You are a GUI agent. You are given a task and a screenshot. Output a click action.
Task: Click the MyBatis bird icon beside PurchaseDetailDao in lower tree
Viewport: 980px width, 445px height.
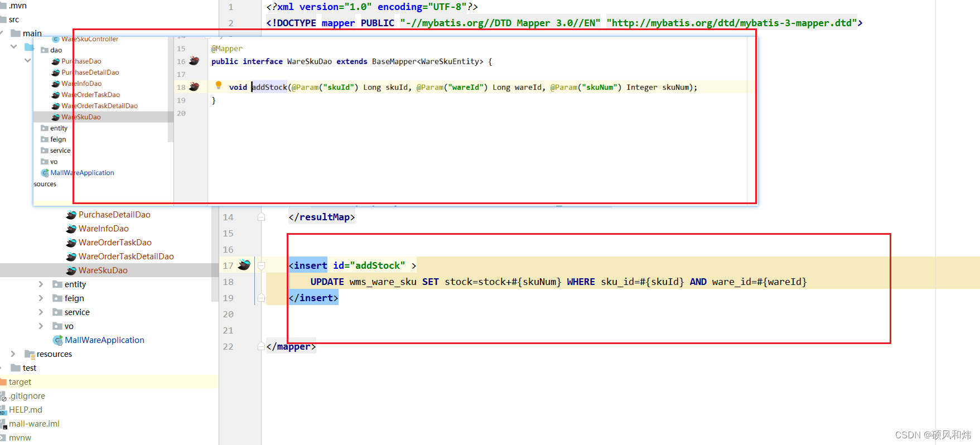[x=71, y=215]
